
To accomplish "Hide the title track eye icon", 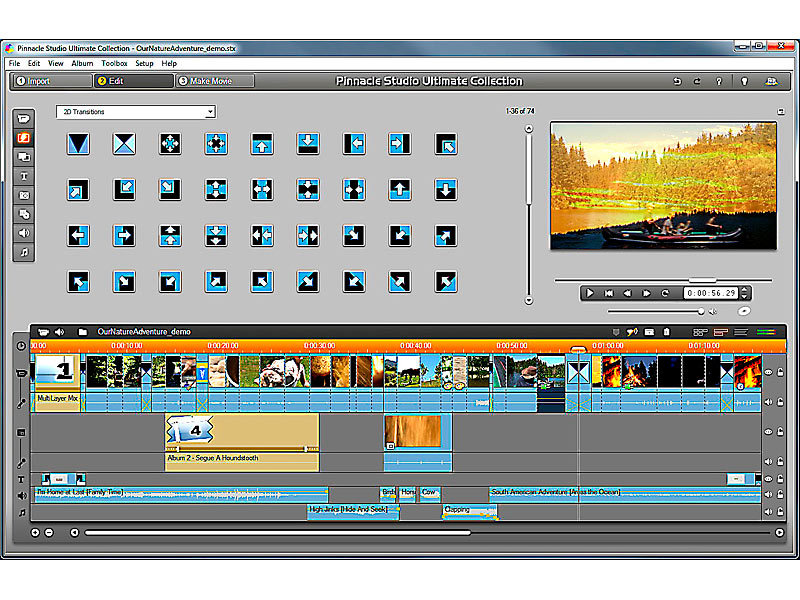I will pyautogui.click(x=768, y=479).
